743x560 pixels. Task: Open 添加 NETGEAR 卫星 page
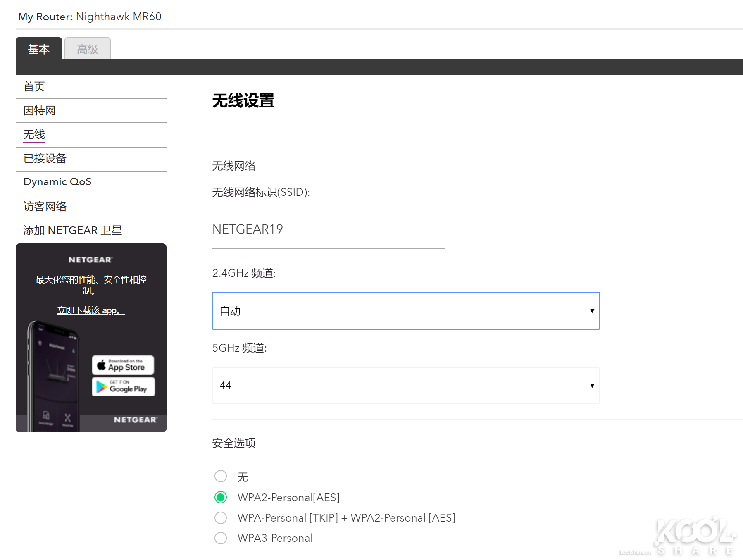(91, 231)
